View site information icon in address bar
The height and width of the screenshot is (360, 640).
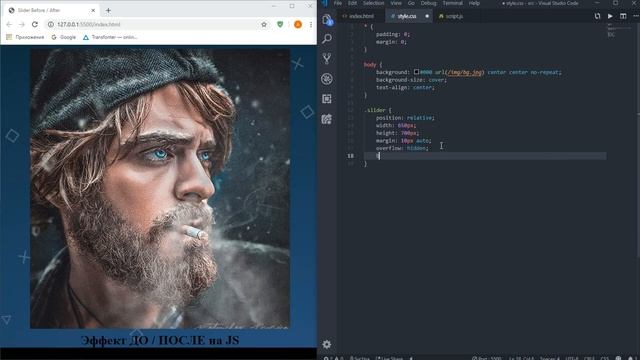[x=51, y=24]
